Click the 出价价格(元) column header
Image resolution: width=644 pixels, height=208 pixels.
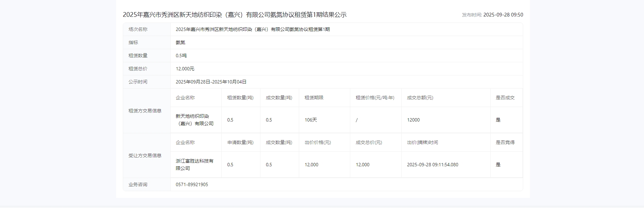point(318,142)
